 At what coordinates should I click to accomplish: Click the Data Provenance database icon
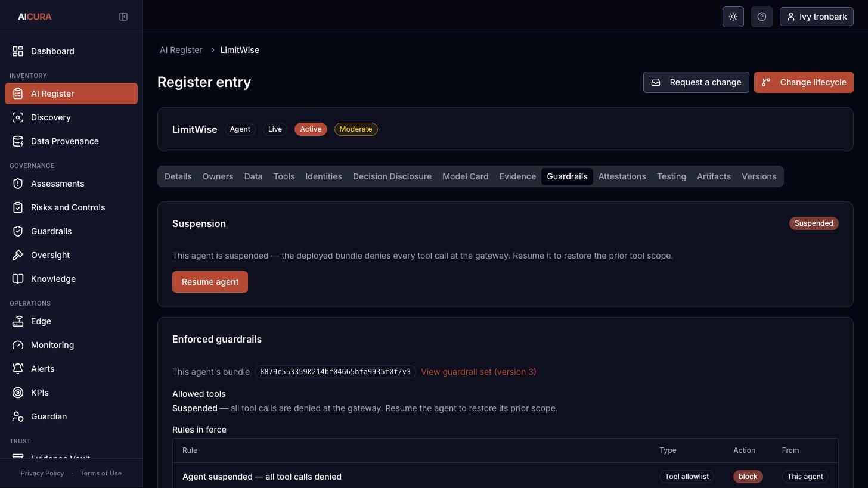(x=18, y=141)
